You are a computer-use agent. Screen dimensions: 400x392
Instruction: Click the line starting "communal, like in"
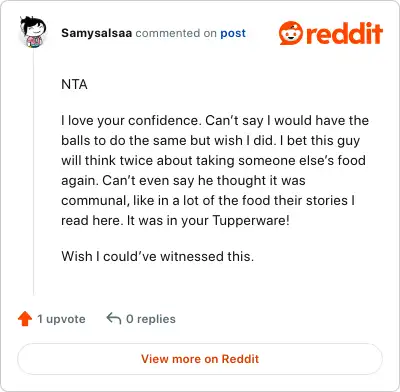click(x=208, y=200)
